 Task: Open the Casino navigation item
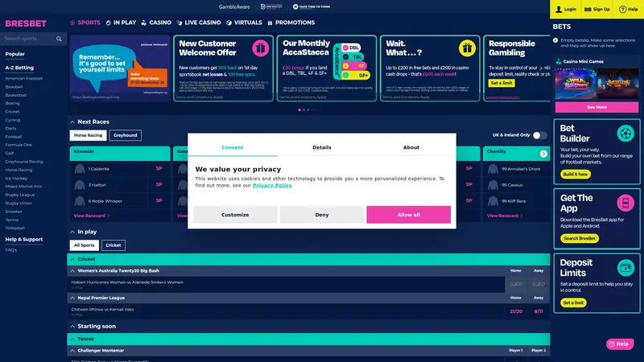coord(156,23)
